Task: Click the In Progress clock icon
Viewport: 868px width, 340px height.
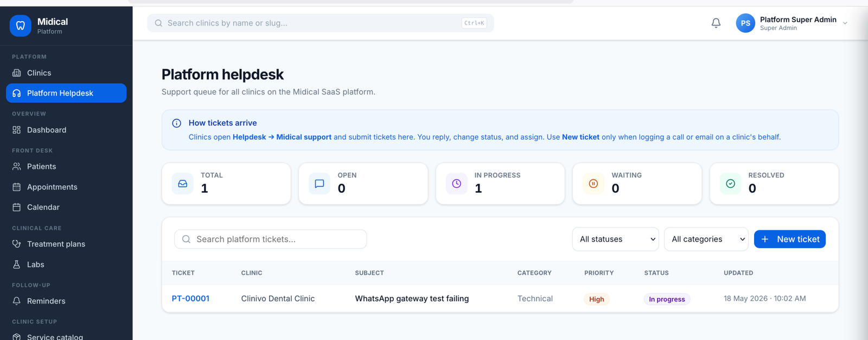Action: tap(457, 184)
